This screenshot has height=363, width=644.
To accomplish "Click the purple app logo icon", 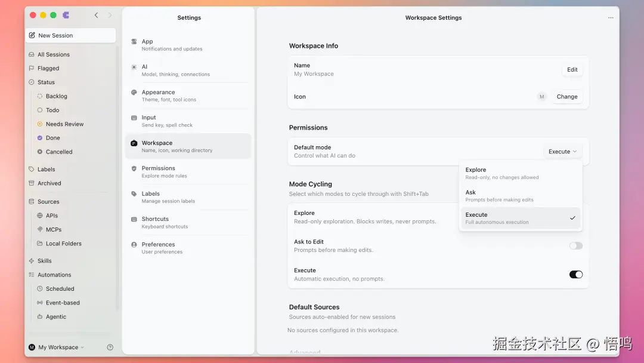I will pyautogui.click(x=66, y=15).
